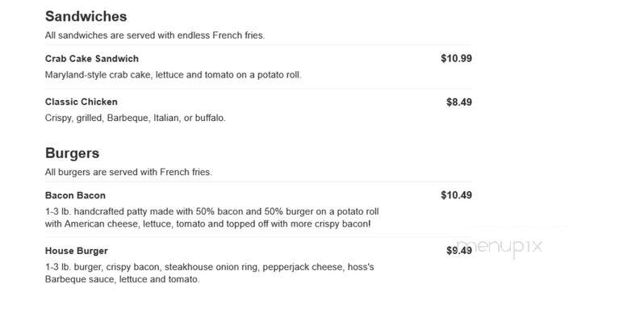
Task: Click the 'topped off with more crispy bacon' line
Action: [x=208, y=225]
